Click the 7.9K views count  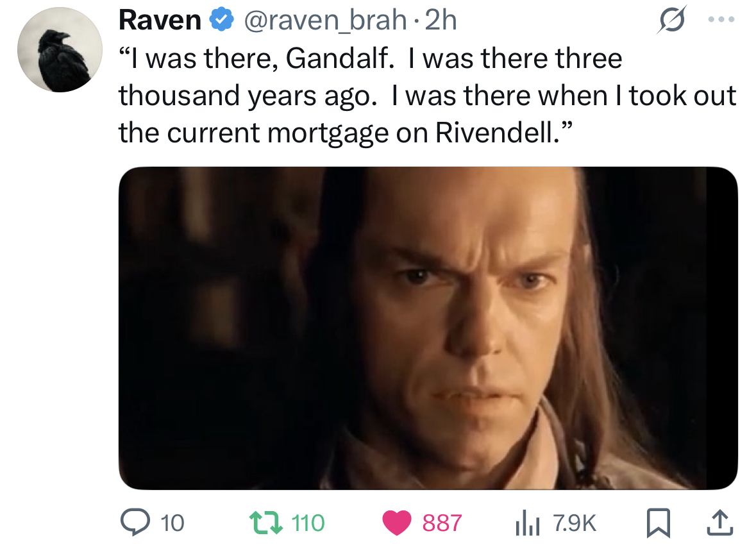tap(574, 523)
